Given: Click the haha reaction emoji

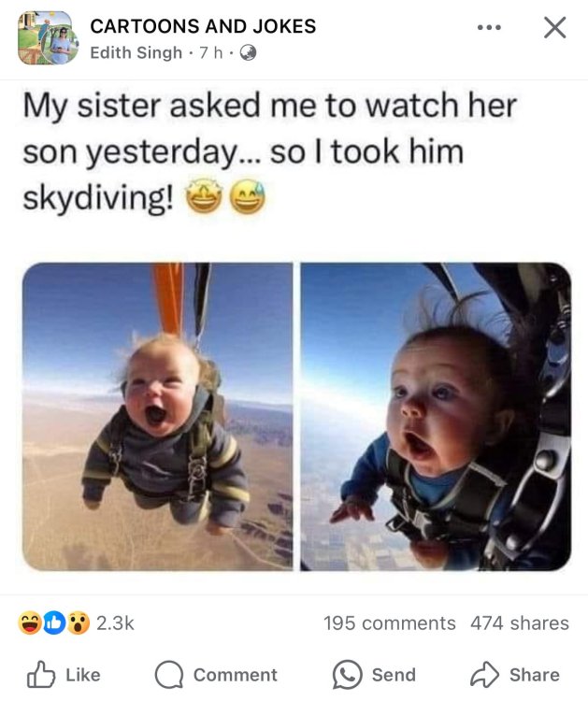Looking at the screenshot, I should [x=30, y=622].
